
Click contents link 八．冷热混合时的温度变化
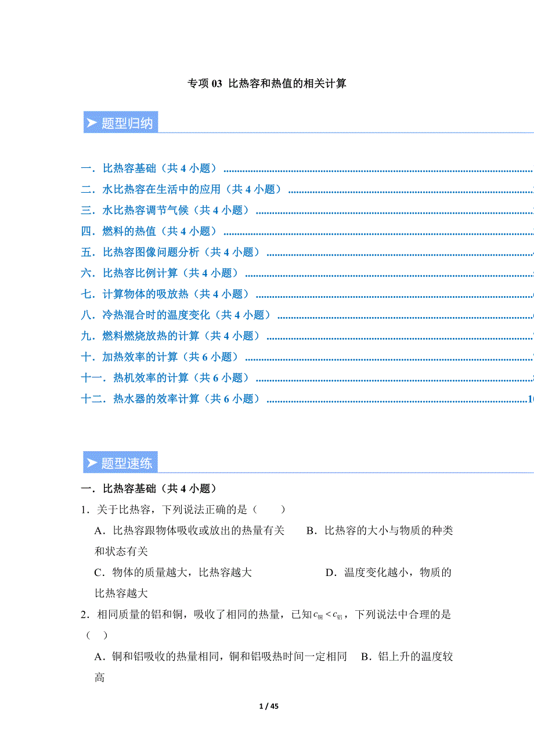coord(178,315)
